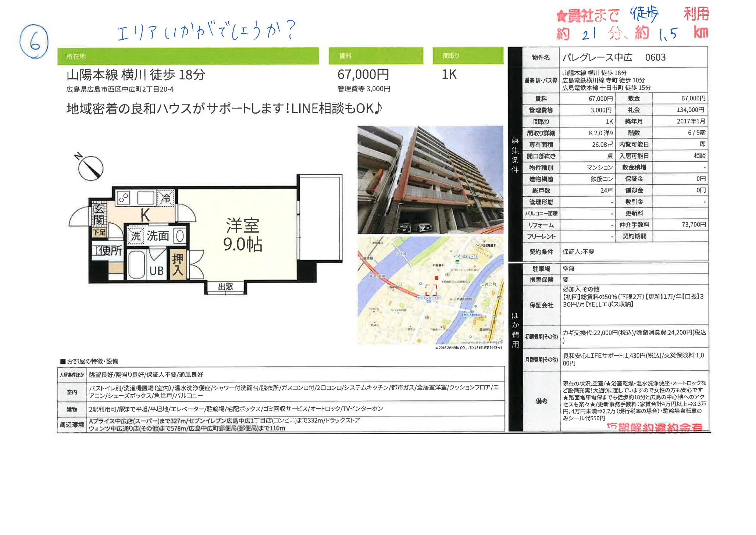Click the green 所在地 header bar
This screenshot has height=535, width=756.
coord(189,56)
